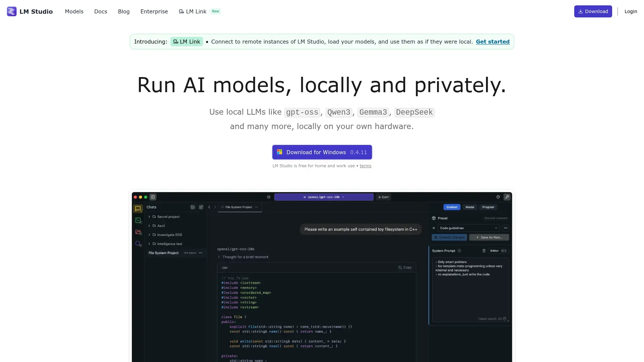Open the Docs menu item
This screenshot has width=644, height=362.
tap(101, 11)
